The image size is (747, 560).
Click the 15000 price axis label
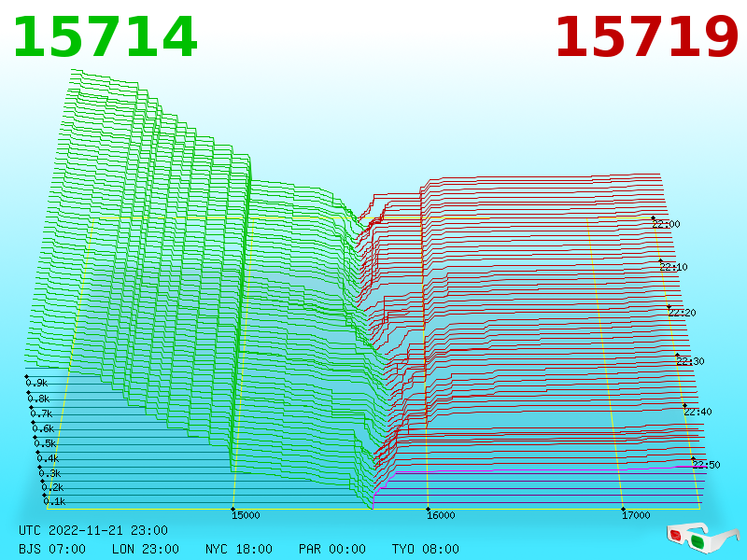(246, 515)
